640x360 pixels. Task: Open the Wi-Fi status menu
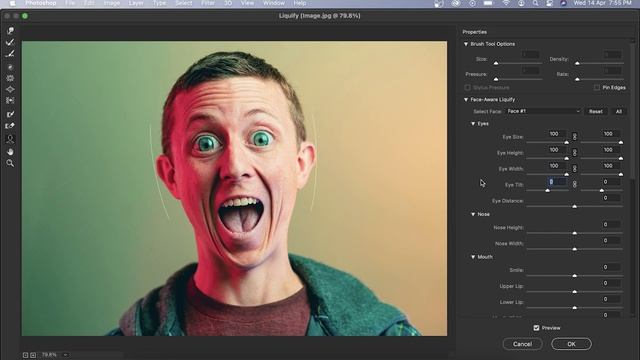[506, 3]
